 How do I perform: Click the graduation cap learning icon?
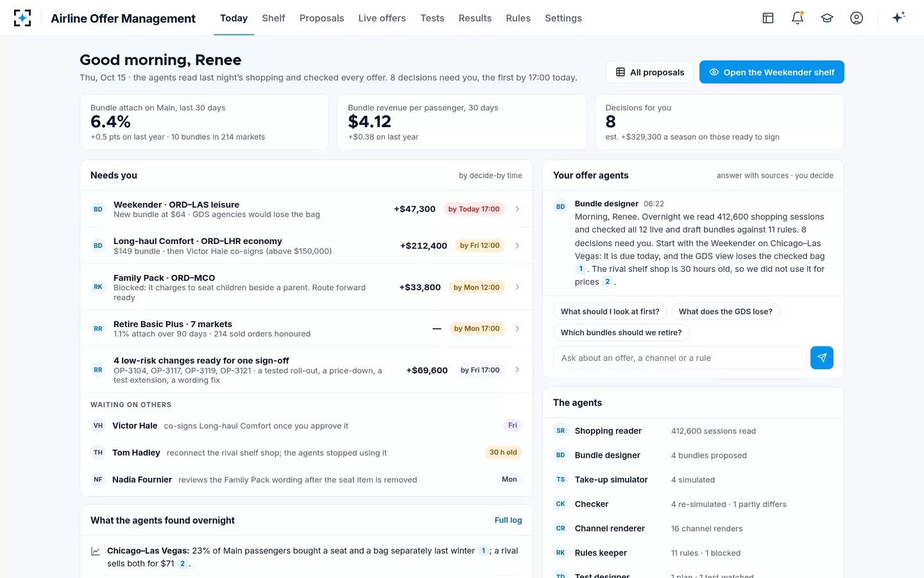coord(827,18)
